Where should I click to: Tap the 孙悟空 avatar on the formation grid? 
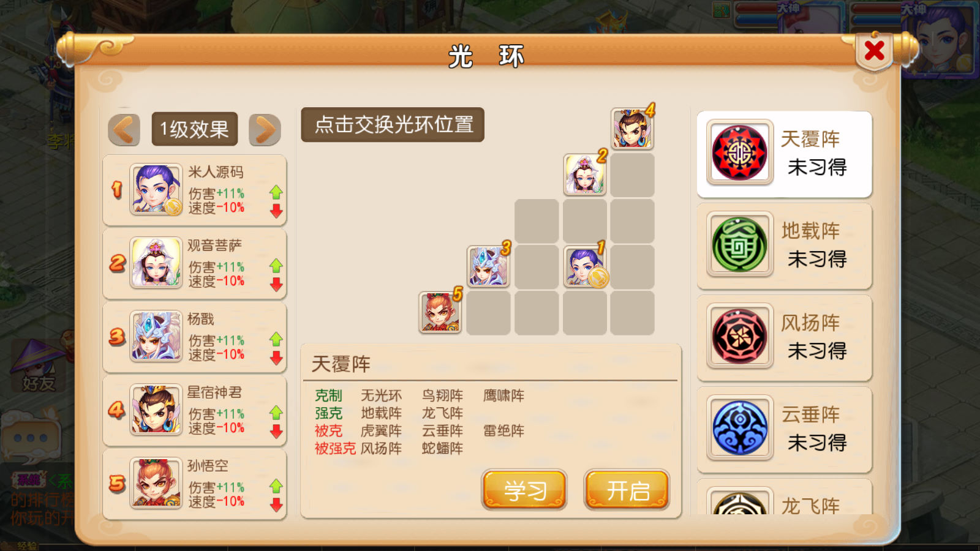(x=440, y=312)
